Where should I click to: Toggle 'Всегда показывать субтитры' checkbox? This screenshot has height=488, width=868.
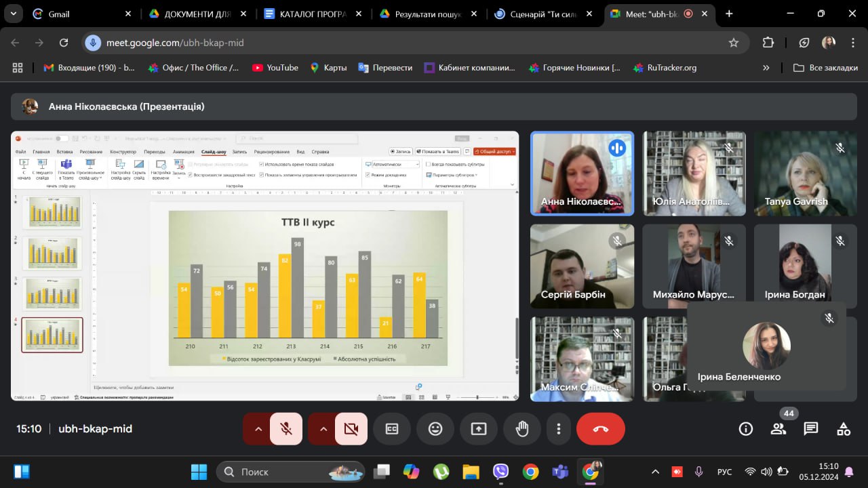point(428,165)
